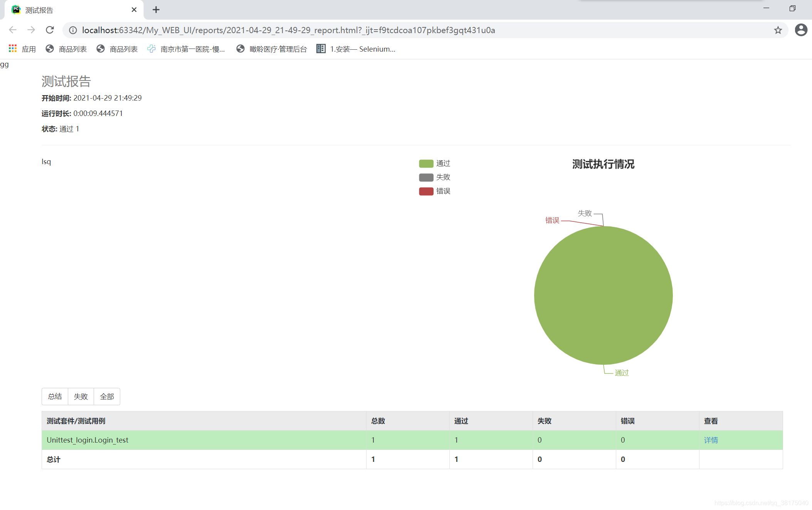Click the run duration 0:00:09.444571
This screenshot has height=510, width=812.
click(98, 113)
